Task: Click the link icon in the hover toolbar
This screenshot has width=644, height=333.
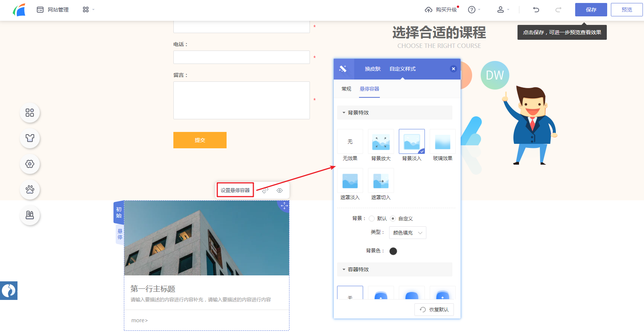Action: [265, 190]
